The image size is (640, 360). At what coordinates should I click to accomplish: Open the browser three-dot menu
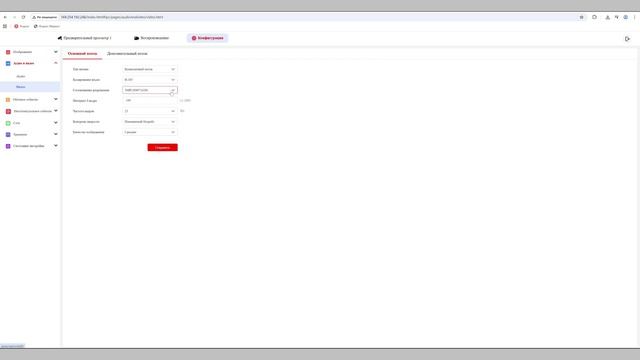635,17
